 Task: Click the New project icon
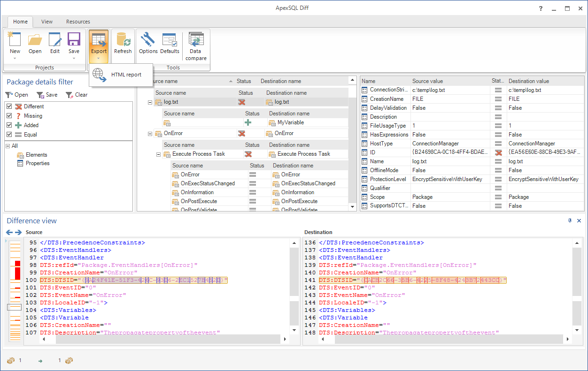15,39
